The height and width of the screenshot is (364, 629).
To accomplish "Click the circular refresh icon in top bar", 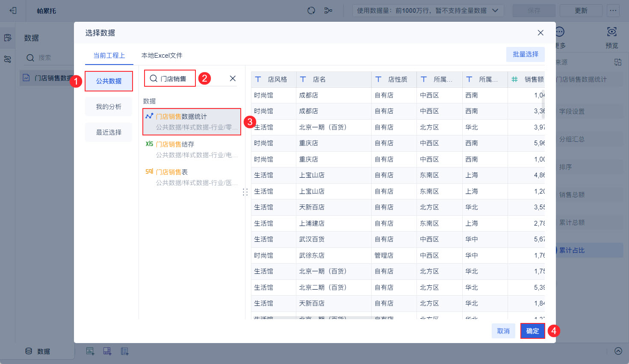I will tap(311, 11).
